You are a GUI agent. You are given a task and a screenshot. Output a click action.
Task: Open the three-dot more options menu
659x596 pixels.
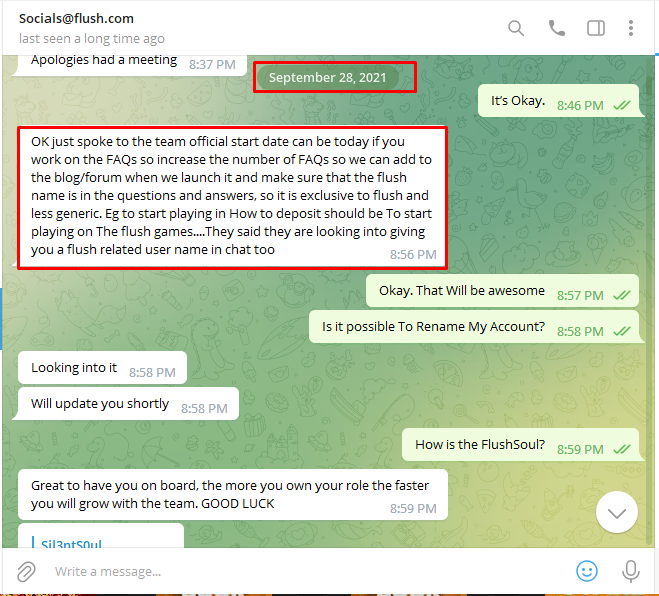tap(631, 28)
